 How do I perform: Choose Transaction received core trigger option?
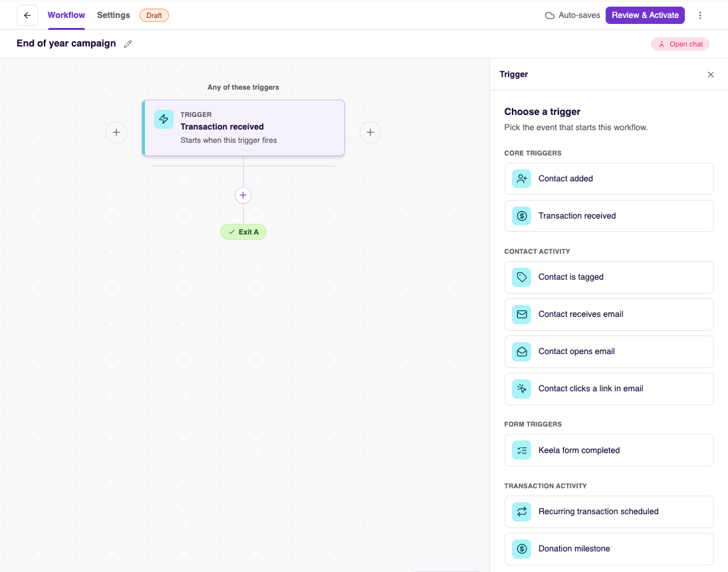609,216
